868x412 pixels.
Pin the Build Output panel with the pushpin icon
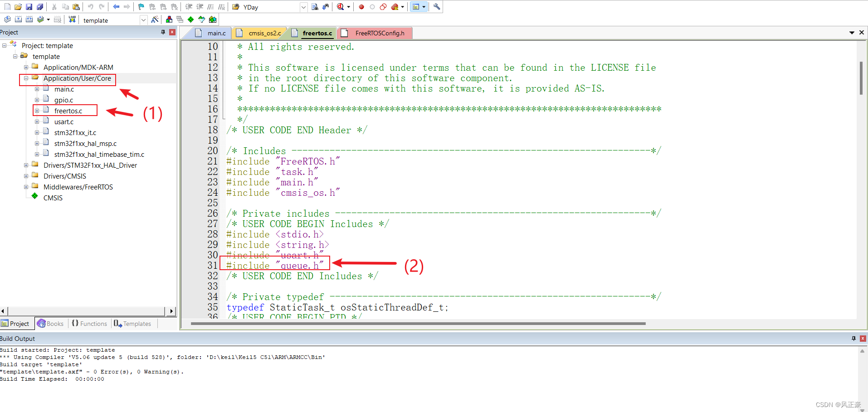(853, 339)
